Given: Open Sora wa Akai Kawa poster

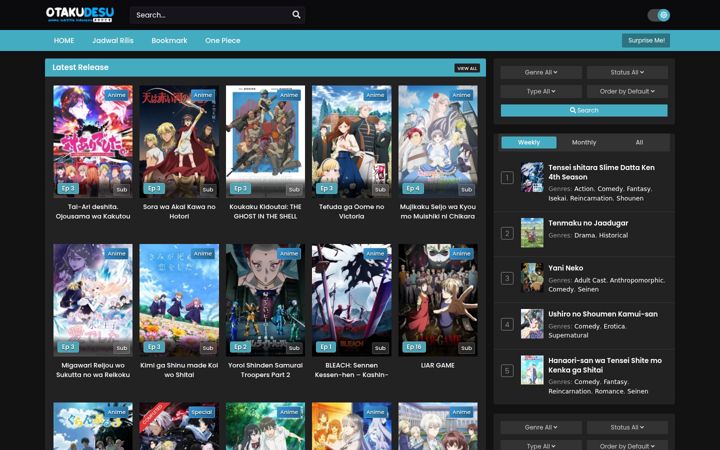Looking at the screenshot, I should (179, 141).
